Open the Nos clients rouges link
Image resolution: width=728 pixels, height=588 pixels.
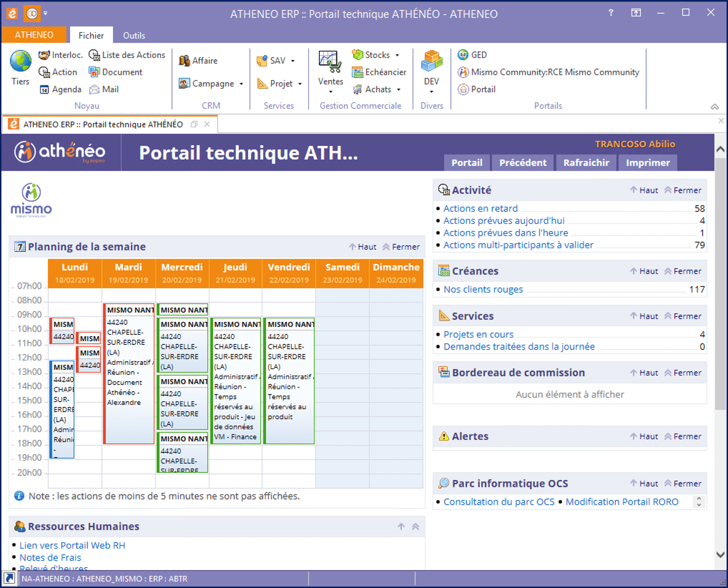pyautogui.click(x=483, y=289)
